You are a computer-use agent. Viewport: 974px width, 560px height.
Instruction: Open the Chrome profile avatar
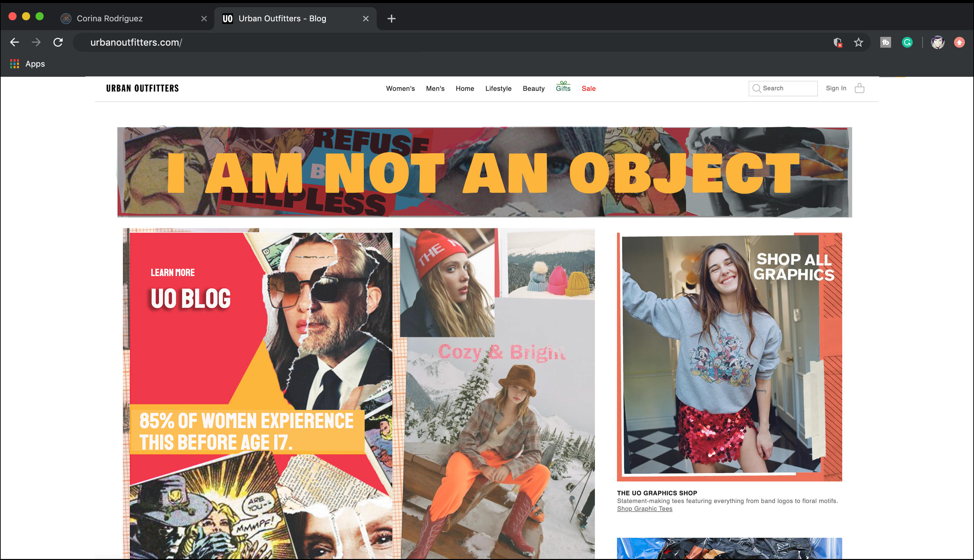pyautogui.click(x=937, y=42)
